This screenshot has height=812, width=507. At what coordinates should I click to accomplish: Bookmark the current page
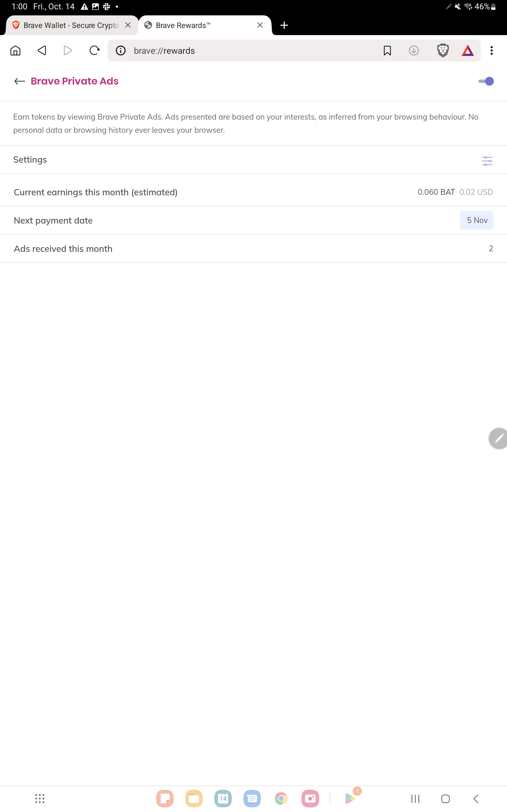coord(387,51)
